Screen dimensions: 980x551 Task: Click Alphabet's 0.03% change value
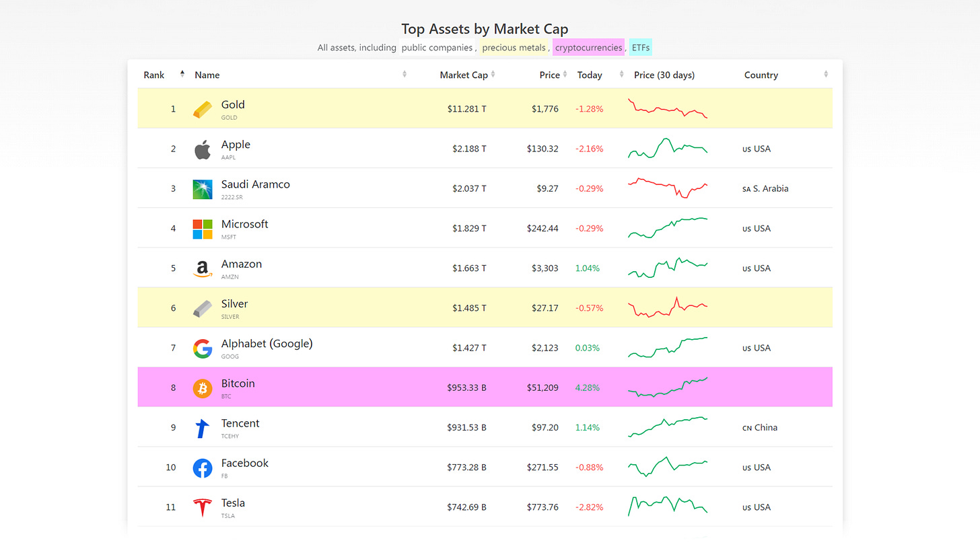[x=588, y=348]
